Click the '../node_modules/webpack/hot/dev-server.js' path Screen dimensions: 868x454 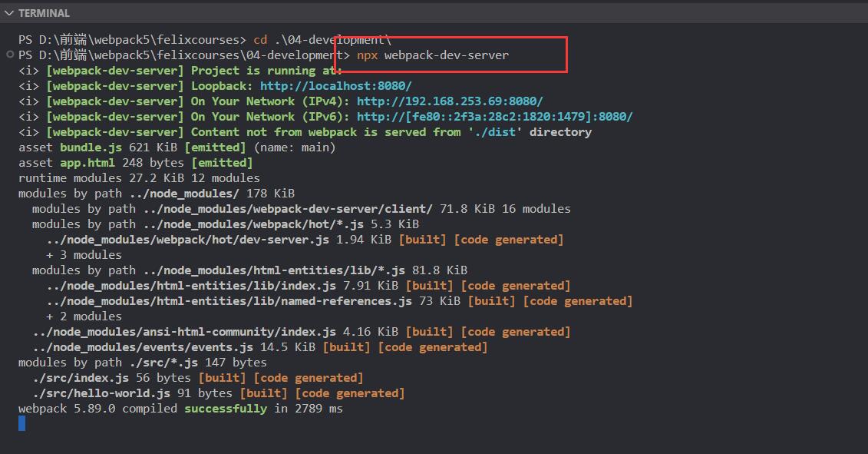188,240
